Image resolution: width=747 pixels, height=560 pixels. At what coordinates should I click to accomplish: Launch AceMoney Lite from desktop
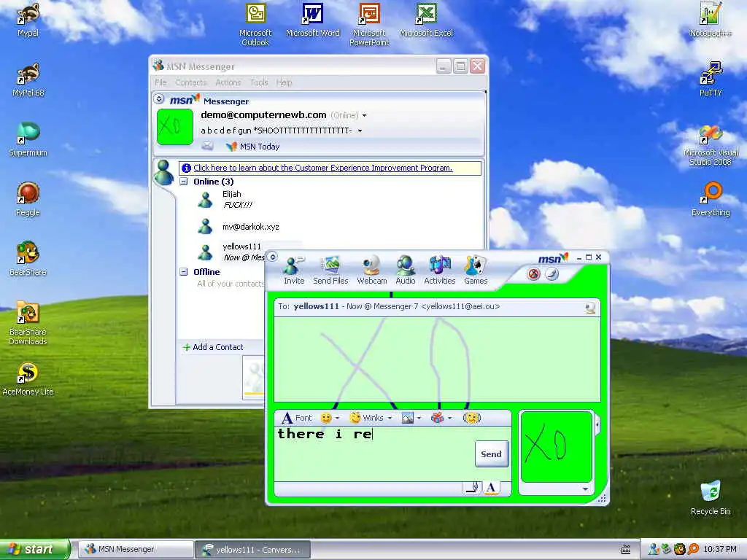coord(28,379)
